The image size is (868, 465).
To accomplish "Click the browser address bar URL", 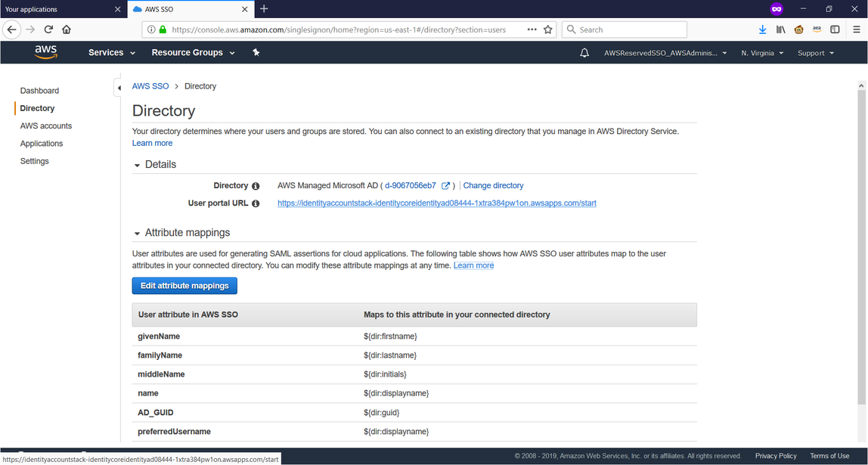I will [x=338, y=30].
